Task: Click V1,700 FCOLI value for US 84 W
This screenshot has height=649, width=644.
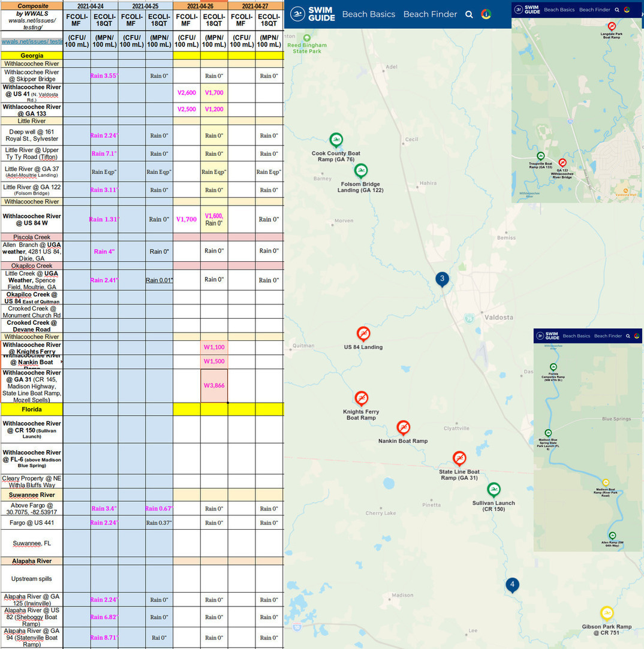Action: (x=186, y=219)
